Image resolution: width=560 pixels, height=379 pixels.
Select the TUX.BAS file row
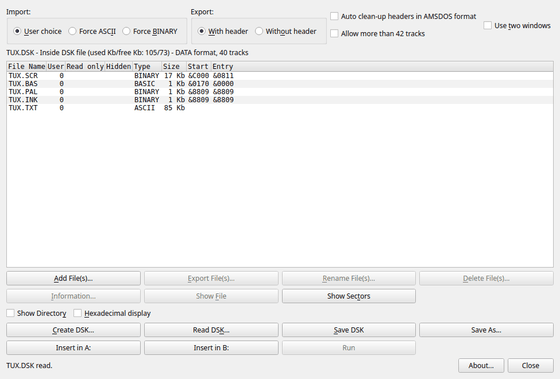coord(280,84)
